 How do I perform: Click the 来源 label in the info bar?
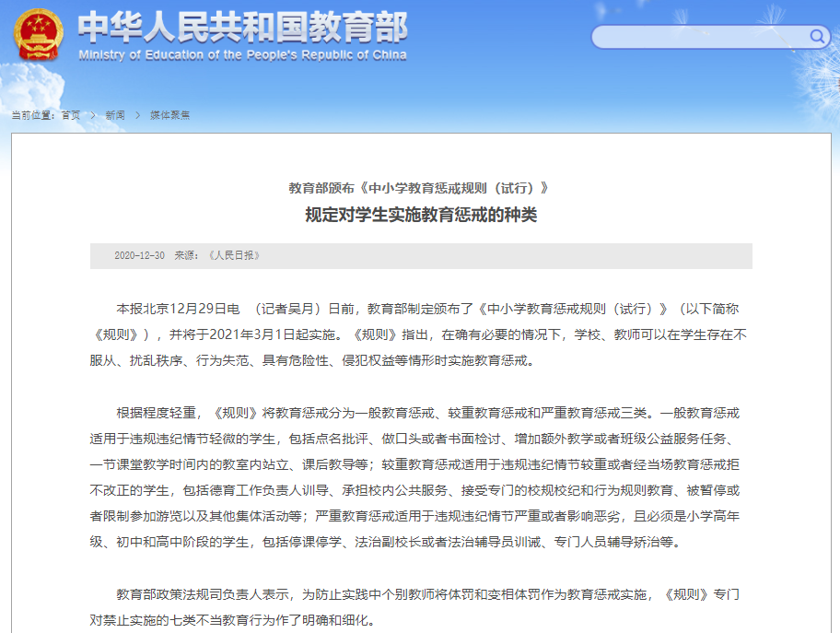tap(188, 255)
